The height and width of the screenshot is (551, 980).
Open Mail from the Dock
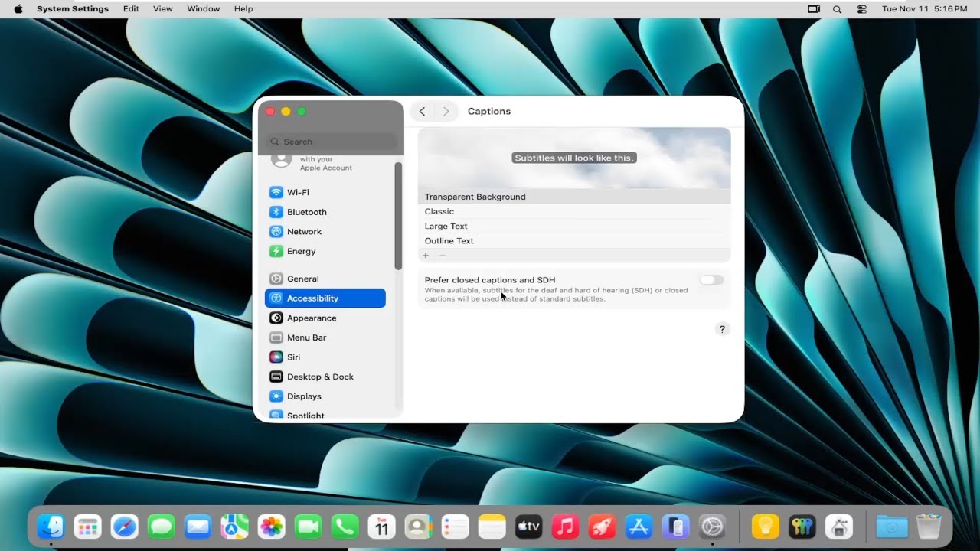198,527
